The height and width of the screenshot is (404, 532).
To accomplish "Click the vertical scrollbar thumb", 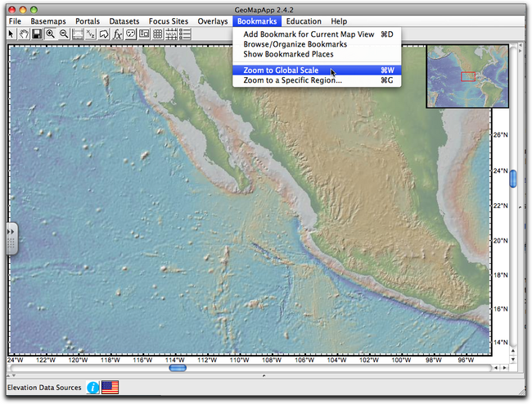I will tap(514, 178).
